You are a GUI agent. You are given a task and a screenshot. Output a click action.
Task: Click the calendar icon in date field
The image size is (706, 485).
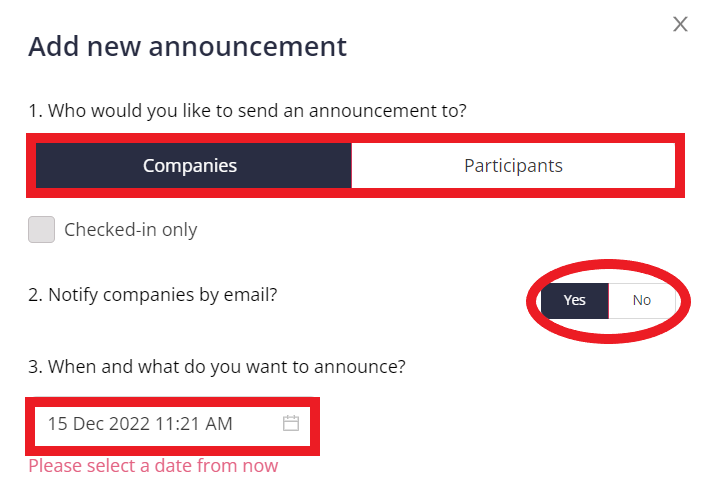point(291,423)
